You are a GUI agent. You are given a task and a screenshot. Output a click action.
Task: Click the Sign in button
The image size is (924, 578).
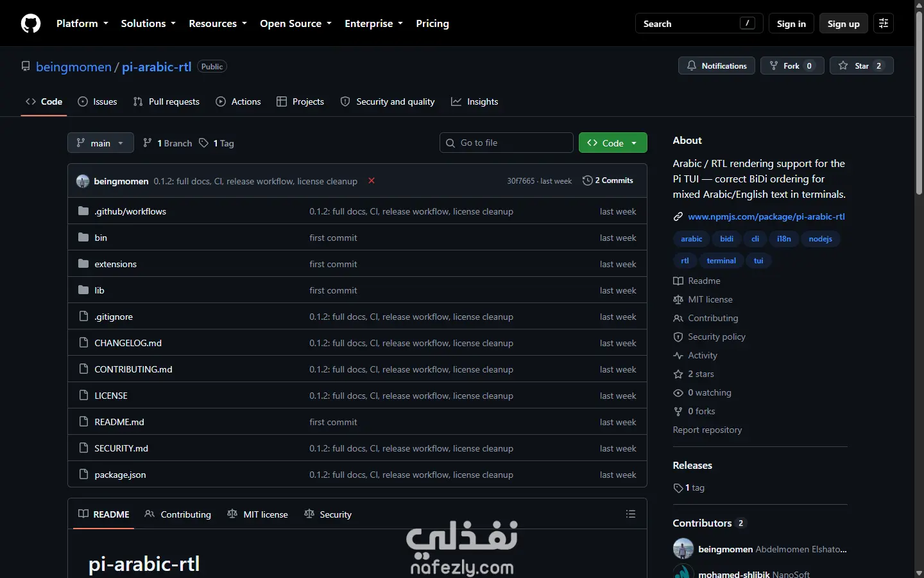(791, 24)
